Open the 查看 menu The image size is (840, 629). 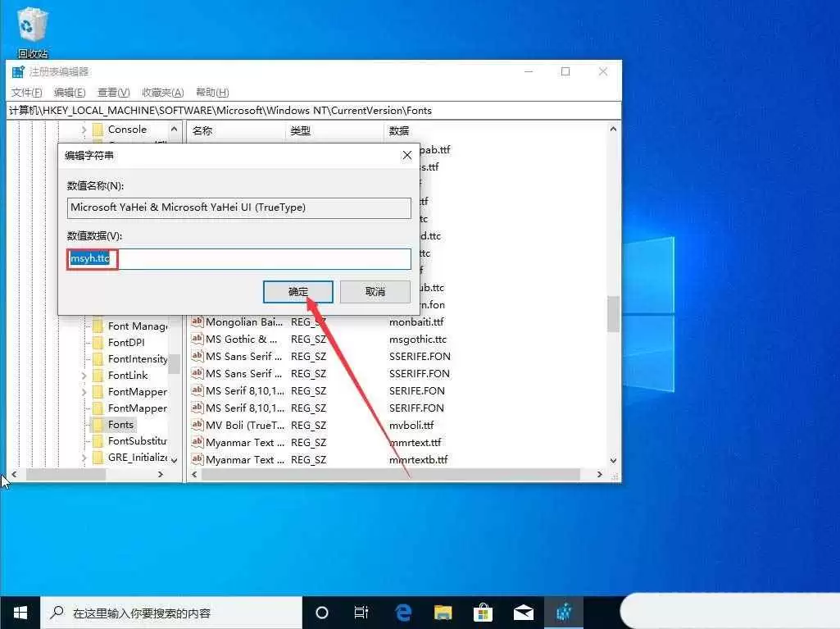[111, 92]
